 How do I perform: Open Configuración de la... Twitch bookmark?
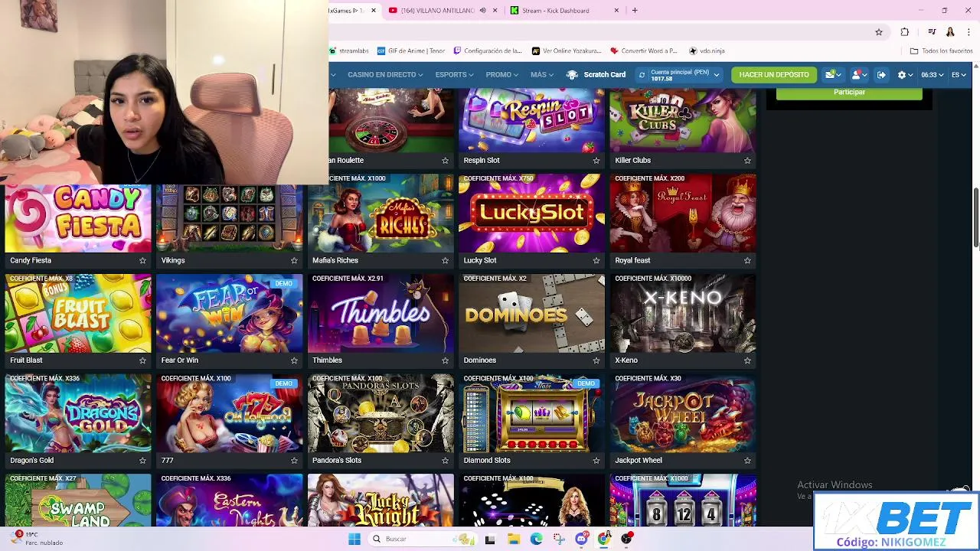(x=488, y=51)
